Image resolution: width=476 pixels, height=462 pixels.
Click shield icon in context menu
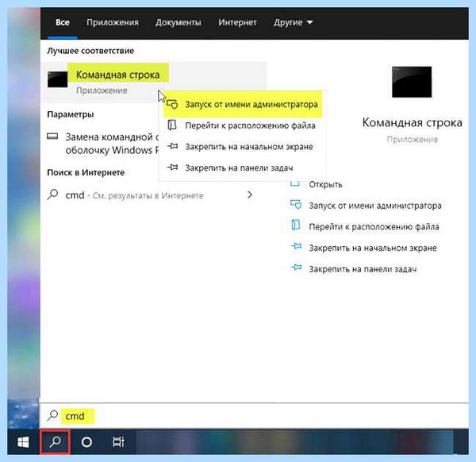click(x=172, y=104)
